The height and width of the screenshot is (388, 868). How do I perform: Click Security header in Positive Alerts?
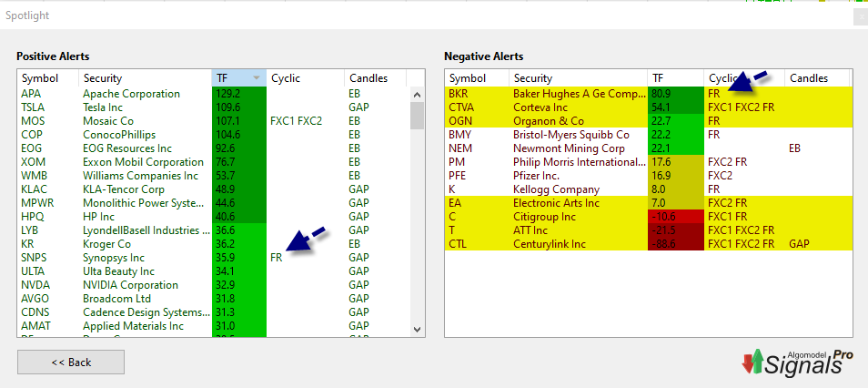click(x=145, y=78)
